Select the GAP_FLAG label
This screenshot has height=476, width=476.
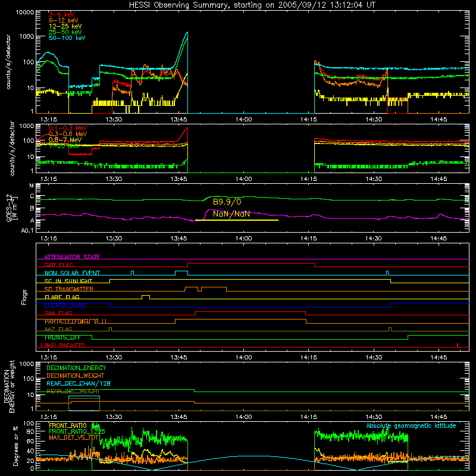(x=58, y=265)
